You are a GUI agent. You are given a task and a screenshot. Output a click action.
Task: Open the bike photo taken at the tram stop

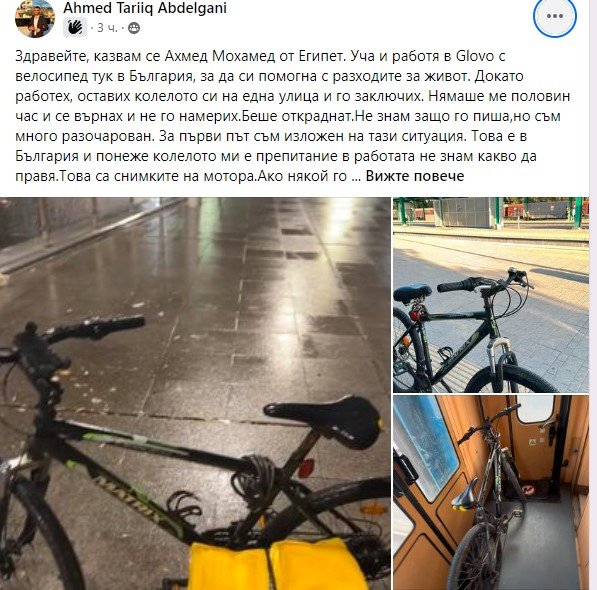491,295
